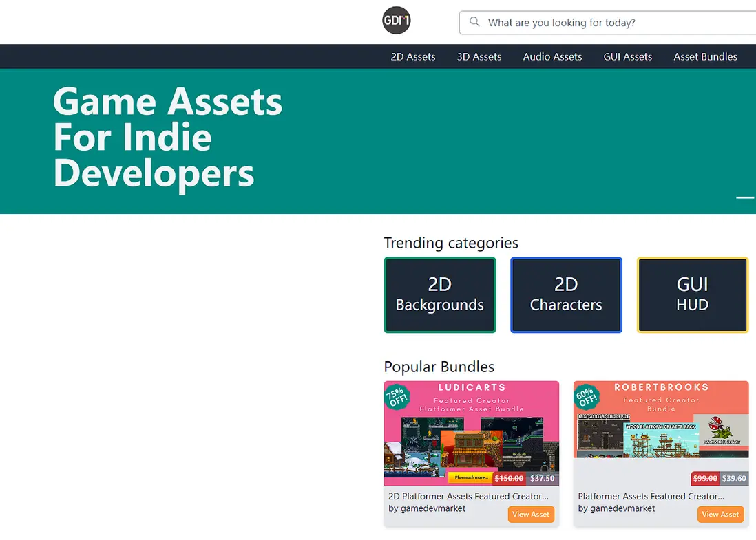This screenshot has height=540, width=756.
Task: Select the 2D Backgrounds trending category
Action: [x=440, y=295]
